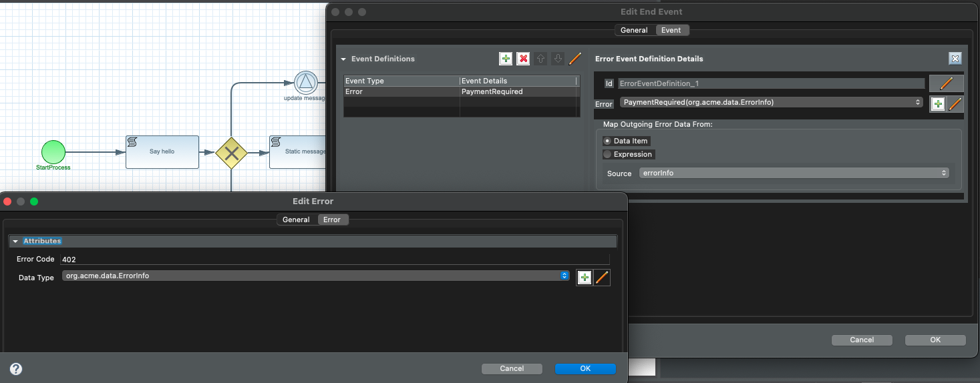Click Cancel in Edit Error dialog
The width and height of the screenshot is (980, 383).
pos(512,368)
